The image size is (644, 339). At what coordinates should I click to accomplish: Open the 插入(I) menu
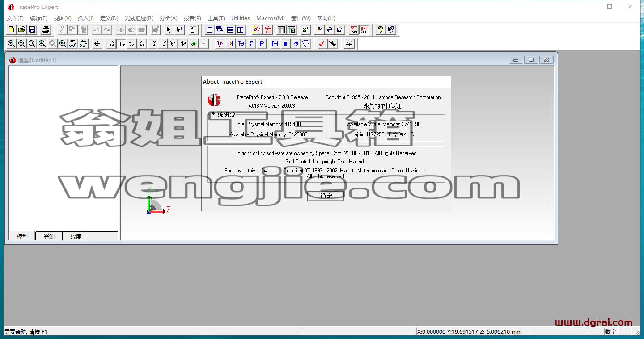coord(85,18)
